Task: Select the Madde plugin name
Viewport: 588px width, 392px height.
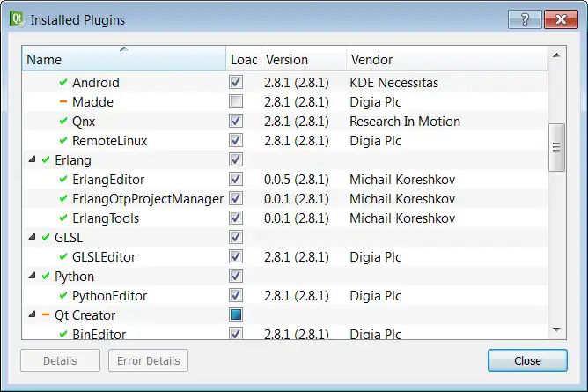Action: tap(92, 101)
